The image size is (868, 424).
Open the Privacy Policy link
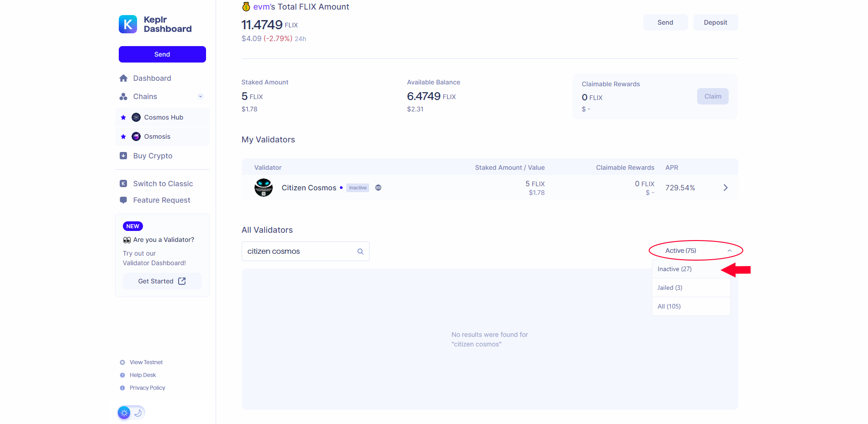(x=147, y=388)
